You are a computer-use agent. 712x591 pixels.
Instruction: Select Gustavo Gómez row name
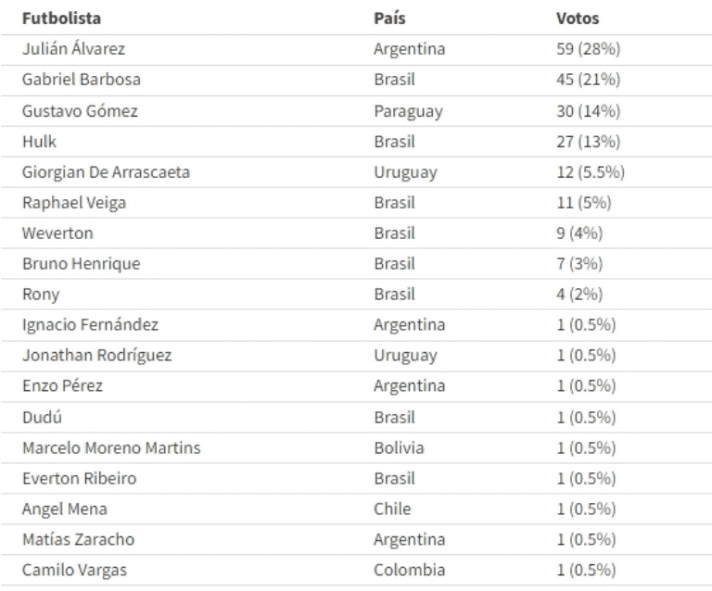pos(80,111)
